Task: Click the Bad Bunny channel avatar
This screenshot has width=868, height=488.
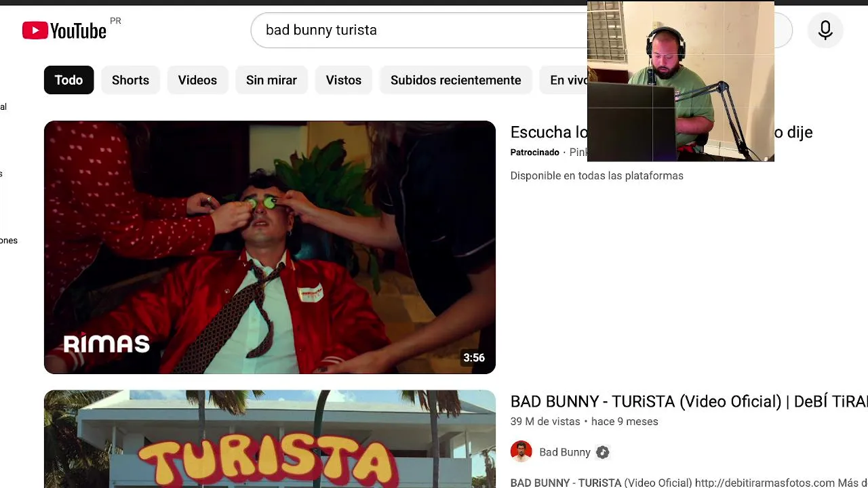Action: point(521,452)
